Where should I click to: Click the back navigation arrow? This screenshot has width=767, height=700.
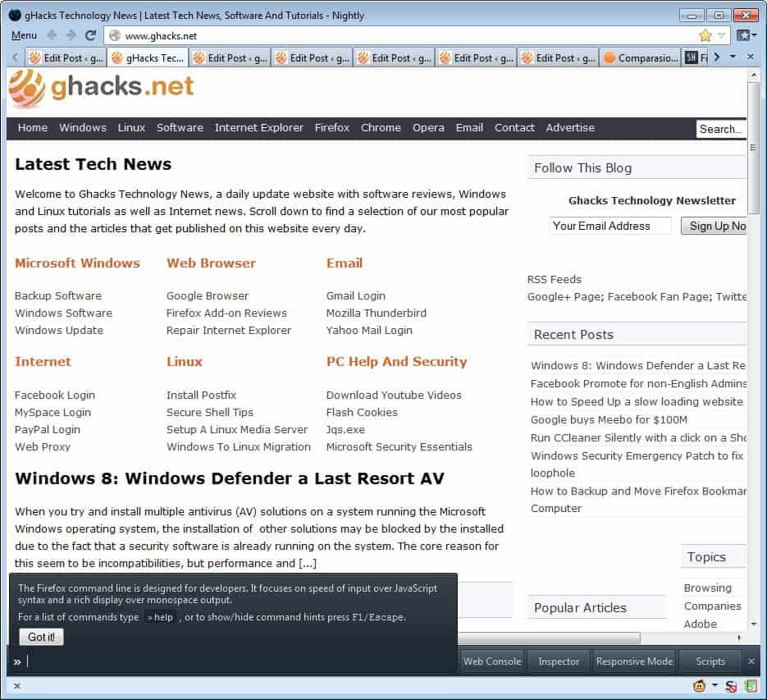coord(52,35)
